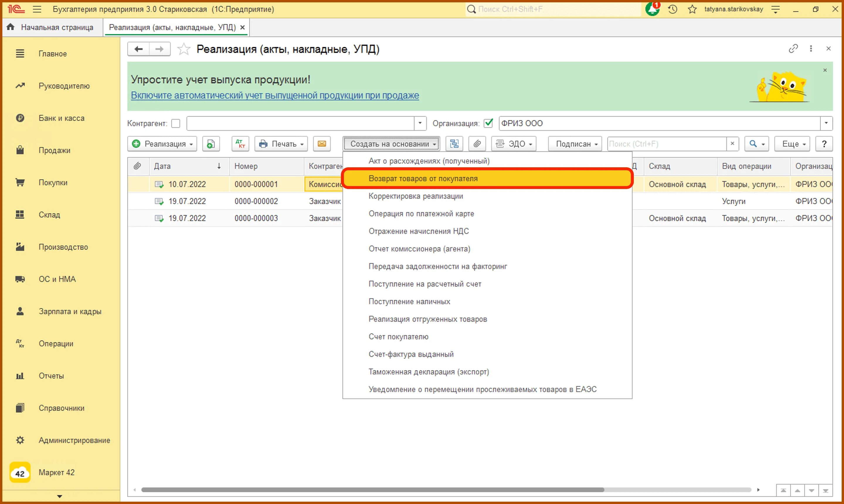Enable the Контрагент filter checkbox

(176, 123)
